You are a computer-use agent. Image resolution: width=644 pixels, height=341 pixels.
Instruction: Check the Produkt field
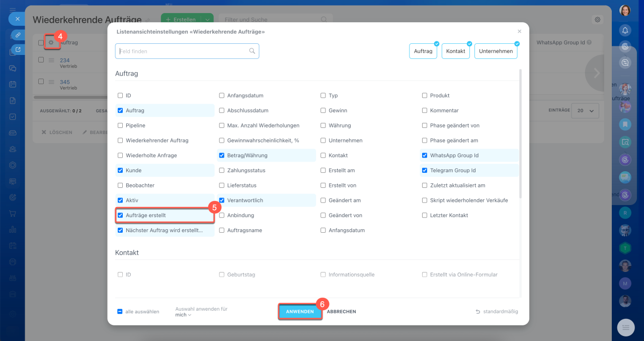[x=425, y=95]
